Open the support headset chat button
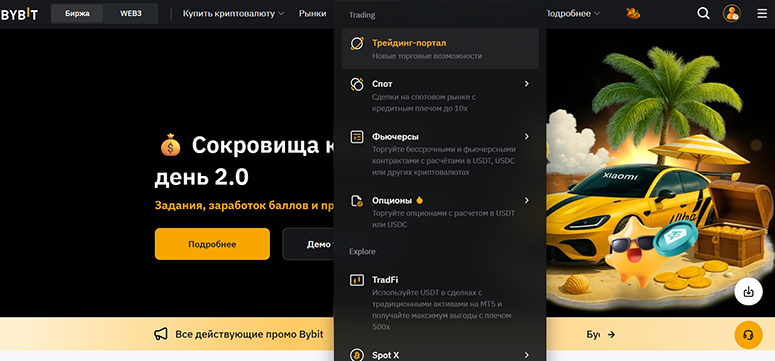The height and width of the screenshot is (361, 775). (x=748, y=335)
